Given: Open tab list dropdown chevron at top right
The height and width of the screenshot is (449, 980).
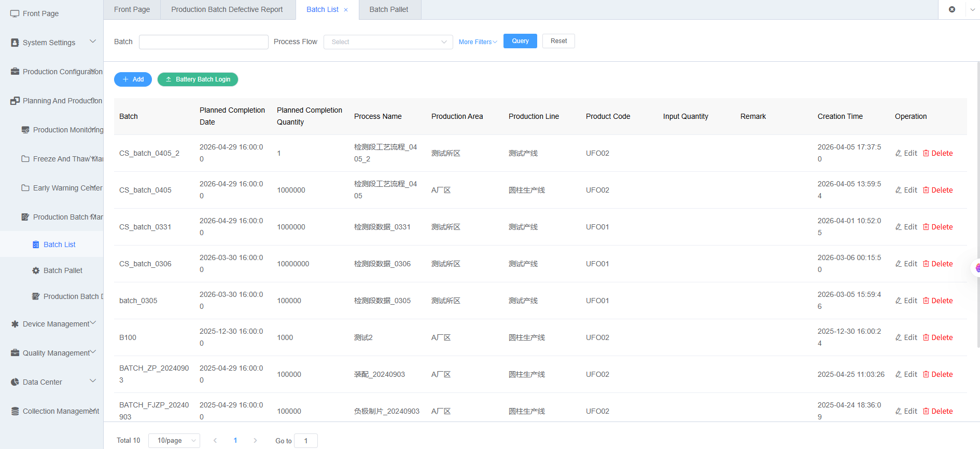Looking at the screenshot, I should (x=973, y=9).
